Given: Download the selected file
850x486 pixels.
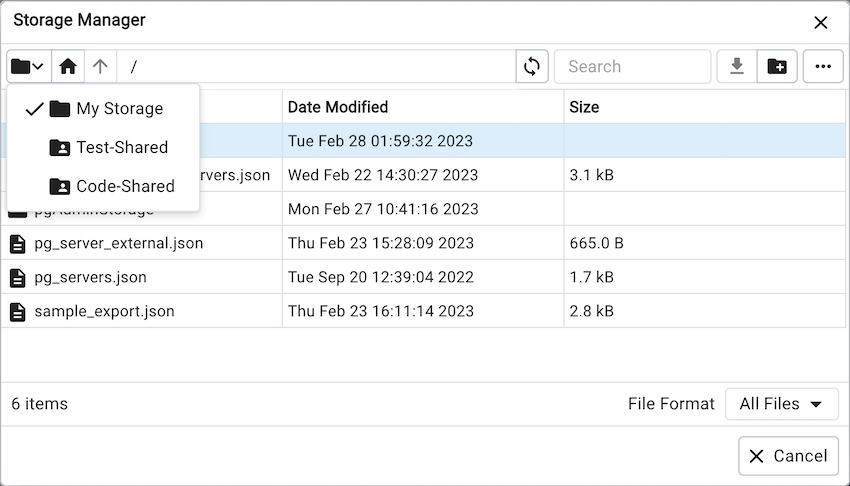Looking at the screenshot, I should (737, 67).
